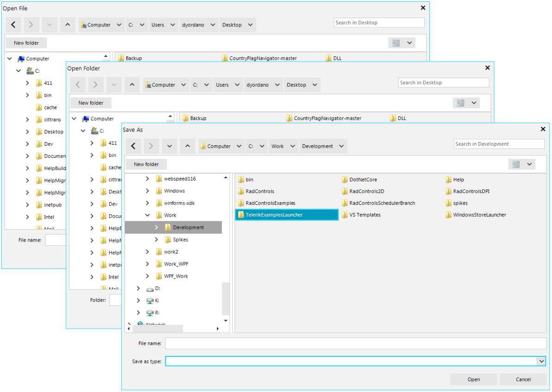Click Users breadcrumb in Open File
The height and width of the screenshot is (392, 552).
(158, 25)
